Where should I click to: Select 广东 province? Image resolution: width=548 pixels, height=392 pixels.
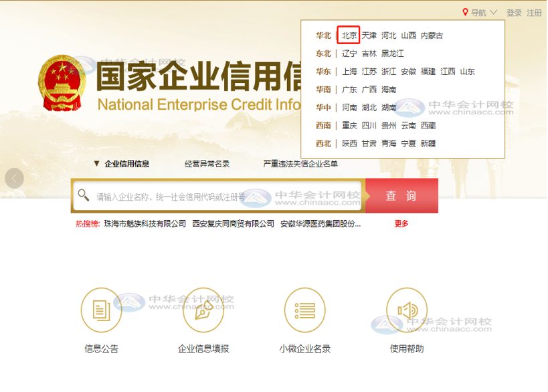349,90
